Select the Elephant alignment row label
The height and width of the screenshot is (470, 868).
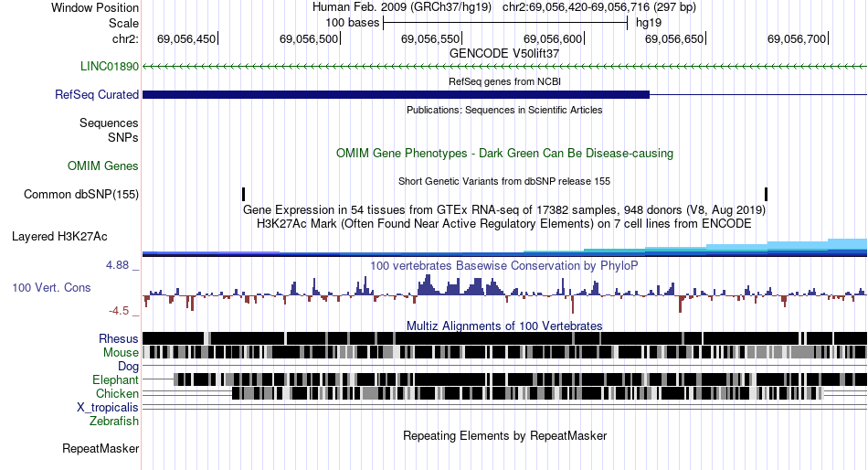(115, 380)
